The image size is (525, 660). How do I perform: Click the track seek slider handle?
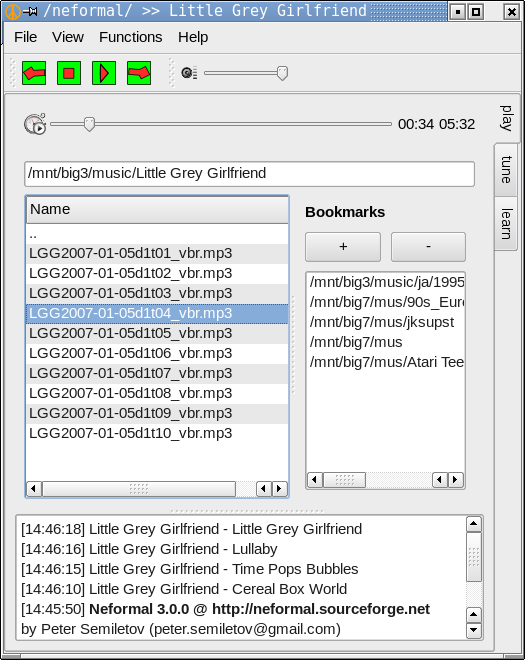click(89, 124)
